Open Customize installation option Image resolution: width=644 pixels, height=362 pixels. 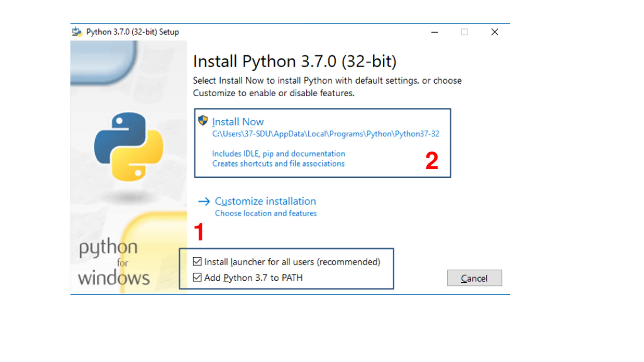265,201
